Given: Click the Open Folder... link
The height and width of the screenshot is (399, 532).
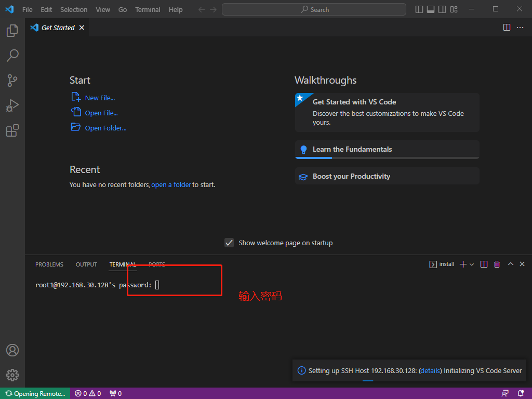Looking at the screenshot, I should coord(105,128).
